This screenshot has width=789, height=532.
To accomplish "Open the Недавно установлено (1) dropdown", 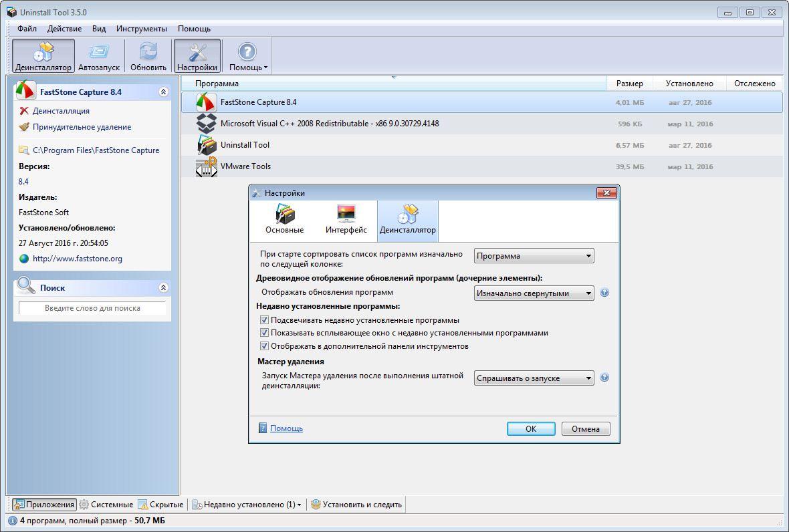I will tap(247, 505).
